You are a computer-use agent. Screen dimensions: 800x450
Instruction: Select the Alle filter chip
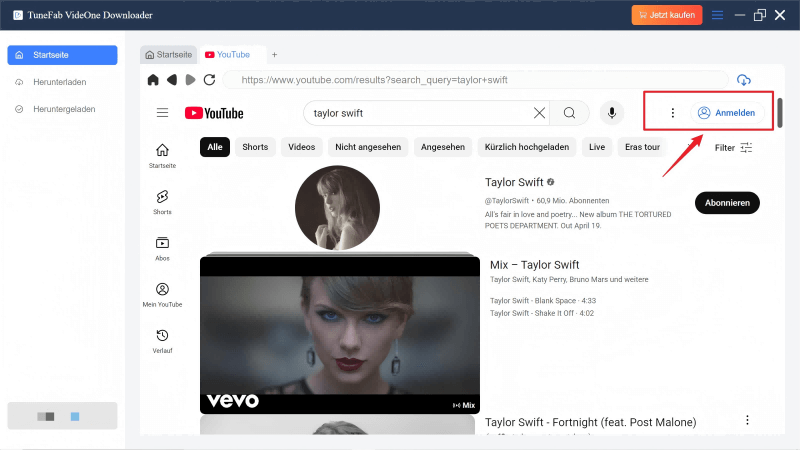[215, 147]
